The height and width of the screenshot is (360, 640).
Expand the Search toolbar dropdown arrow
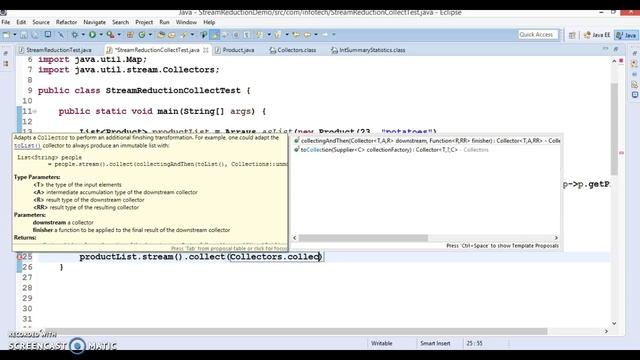tap(192, 35)
